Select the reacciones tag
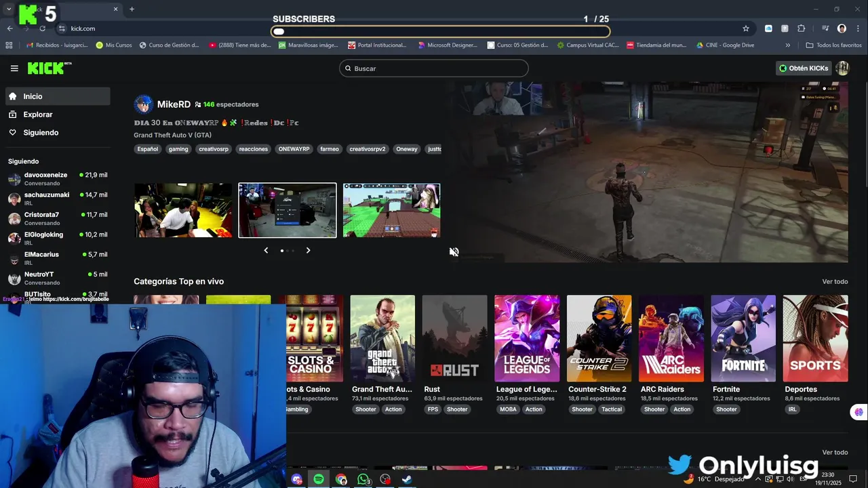 [254, 149]
